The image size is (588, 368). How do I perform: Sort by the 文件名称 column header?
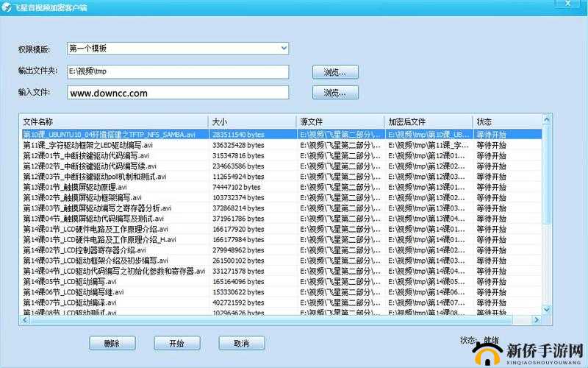point(114,121)
